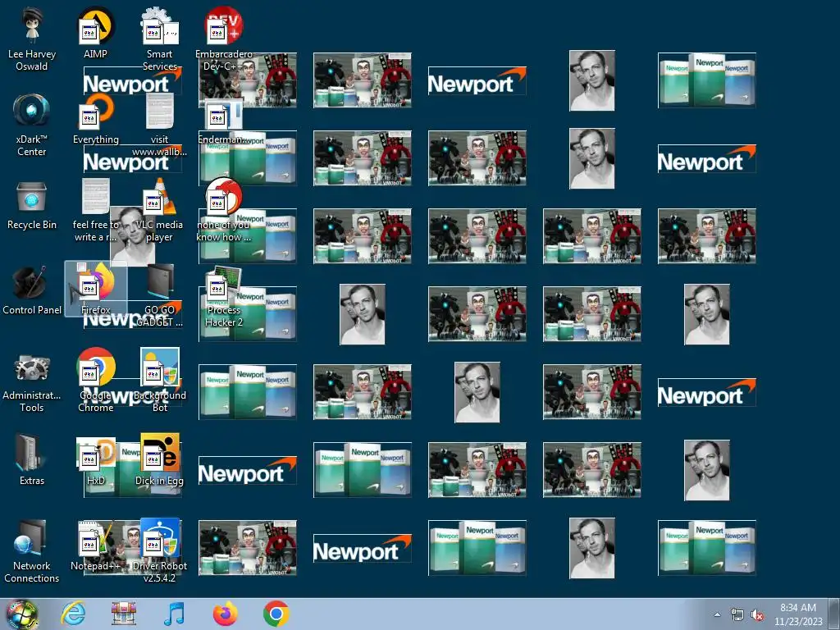
Task: Click the Enderman shortcut icon
Action: click(x=223, y=122)
